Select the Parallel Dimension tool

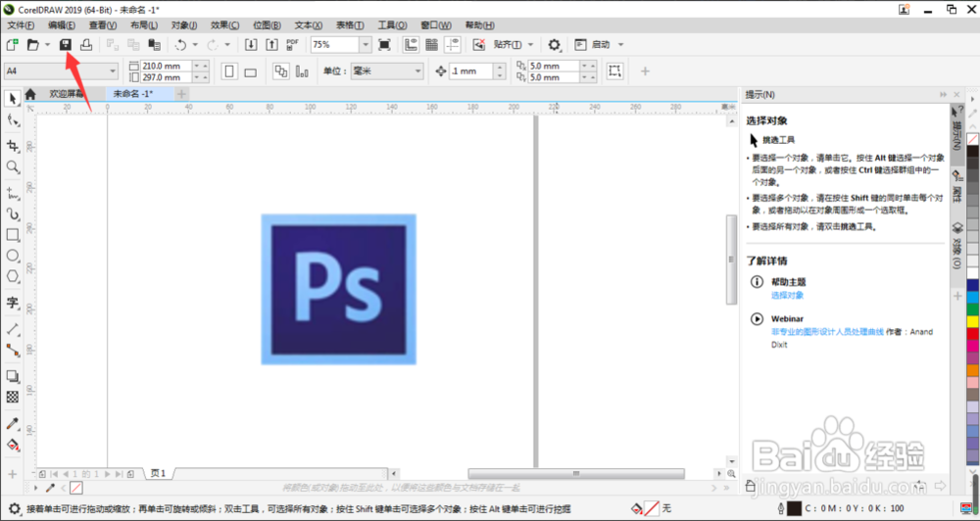point(13,329)
